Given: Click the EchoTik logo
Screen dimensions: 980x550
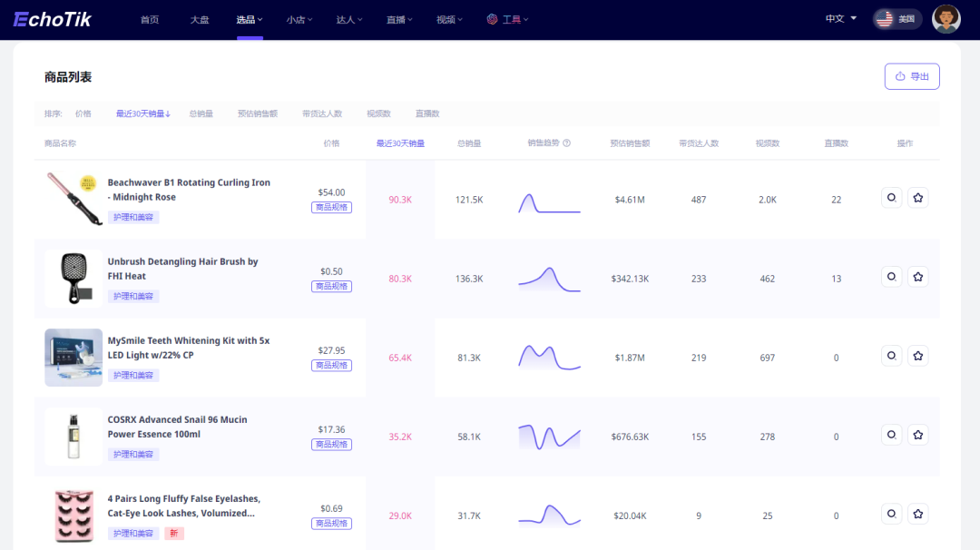Looking at the screenshot, I should tap(53, 19).
